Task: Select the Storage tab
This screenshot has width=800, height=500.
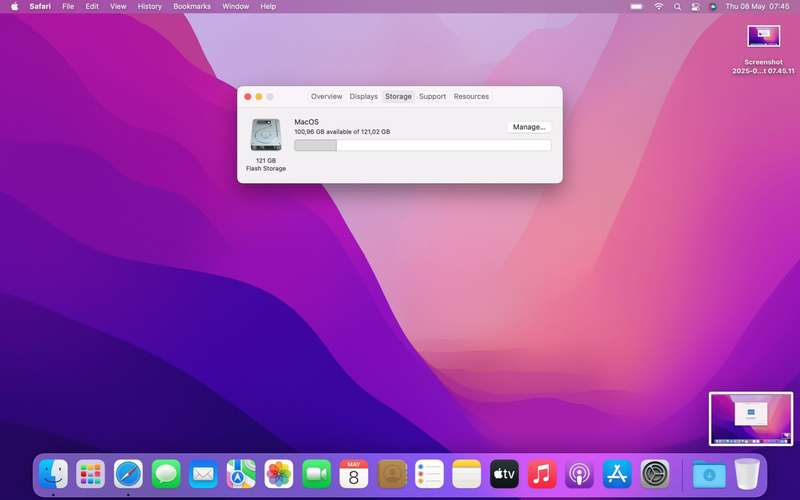Action: 398,96
